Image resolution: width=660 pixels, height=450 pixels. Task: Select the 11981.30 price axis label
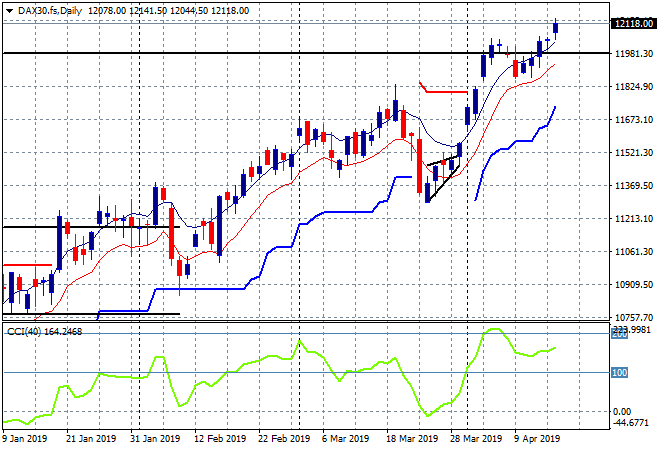(x=634, y=53)
